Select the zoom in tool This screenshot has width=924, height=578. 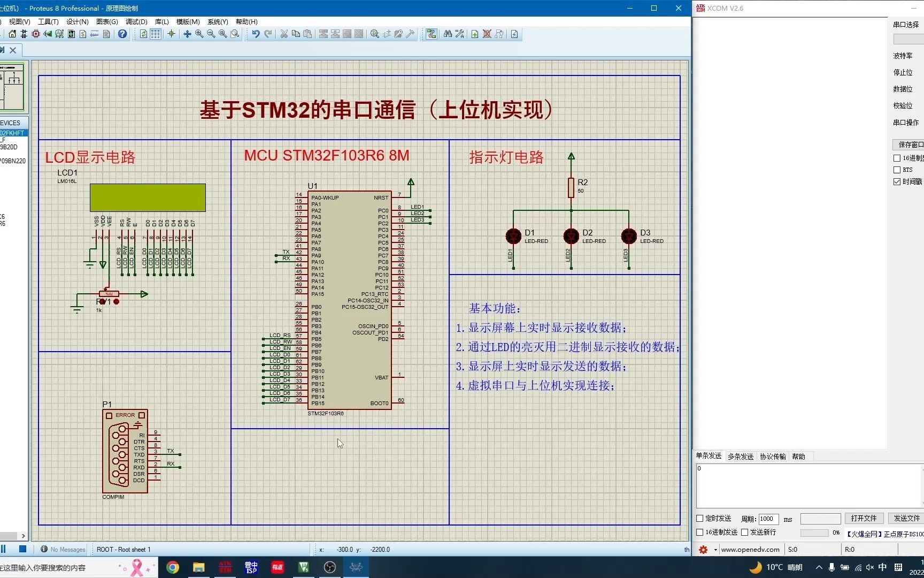[x=199, y=34]
